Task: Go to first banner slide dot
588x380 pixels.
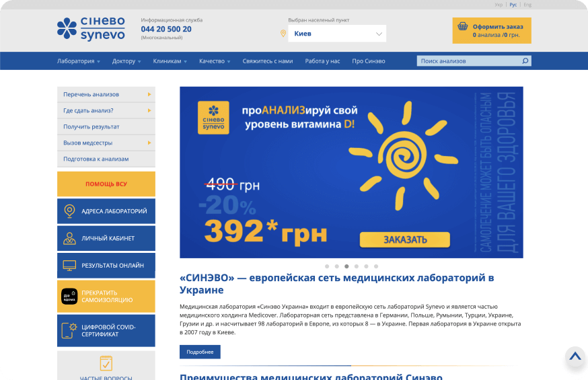Action: [x=327, y=266]
